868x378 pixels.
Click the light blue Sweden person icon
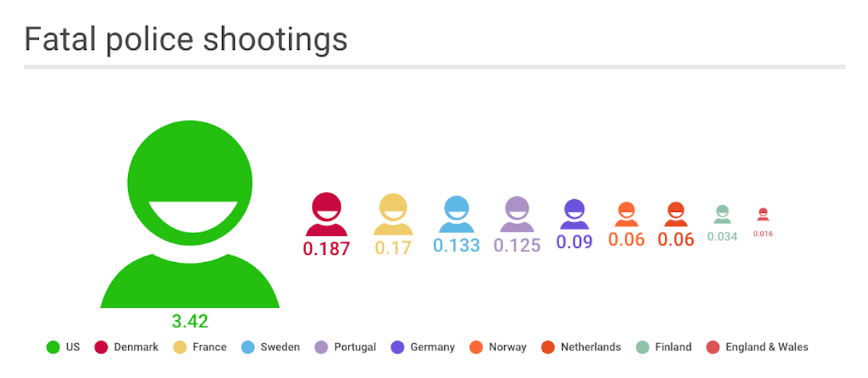click(456, 214)
